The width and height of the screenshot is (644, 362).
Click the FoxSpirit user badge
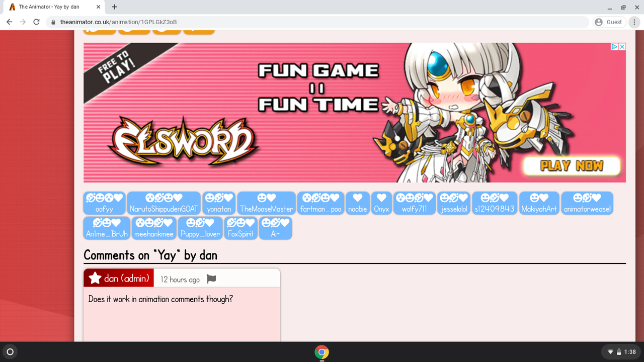pyautogui.click(x=240, y=228)
